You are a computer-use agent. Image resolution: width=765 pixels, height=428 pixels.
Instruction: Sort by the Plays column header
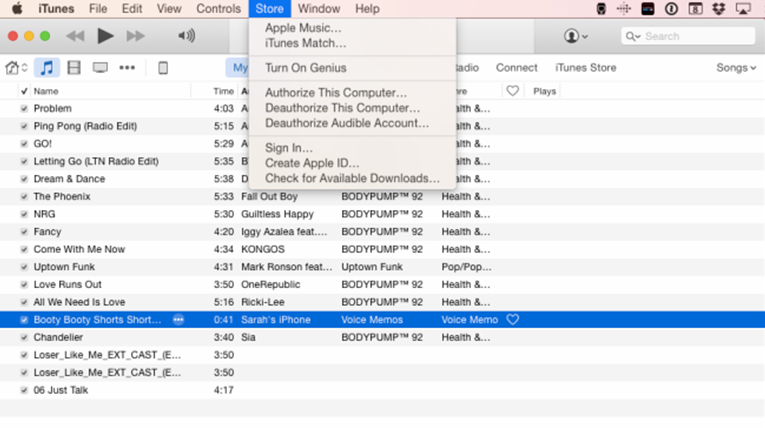(x=544, y=91)
